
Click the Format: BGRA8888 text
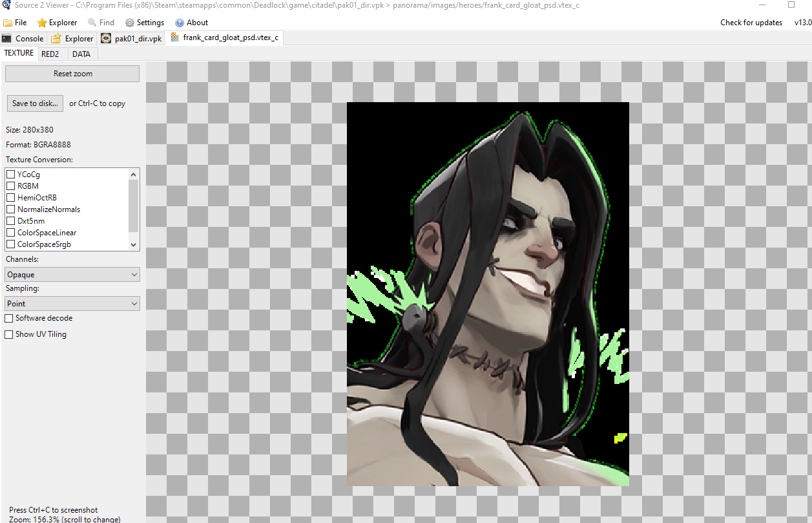(x=38, y=145)
